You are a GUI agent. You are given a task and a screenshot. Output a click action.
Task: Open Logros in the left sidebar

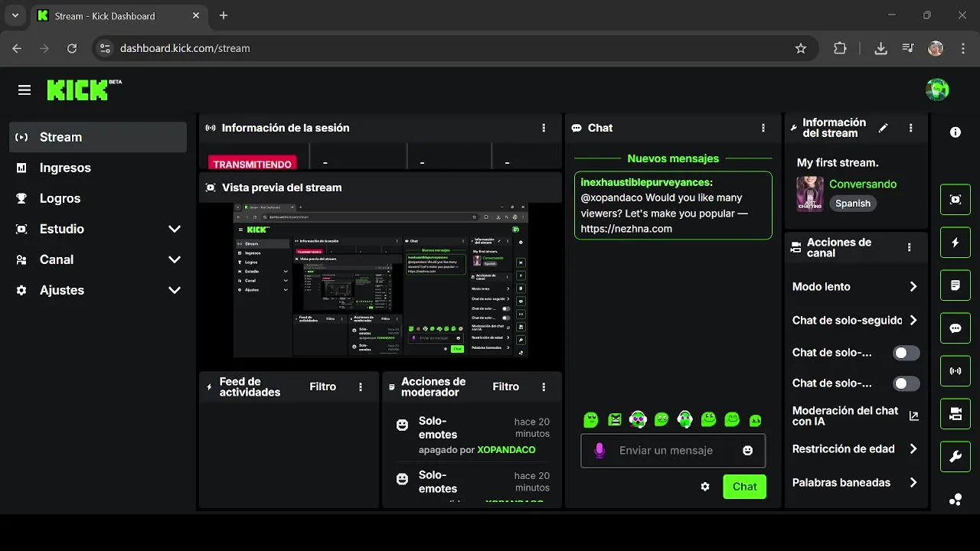98,198
